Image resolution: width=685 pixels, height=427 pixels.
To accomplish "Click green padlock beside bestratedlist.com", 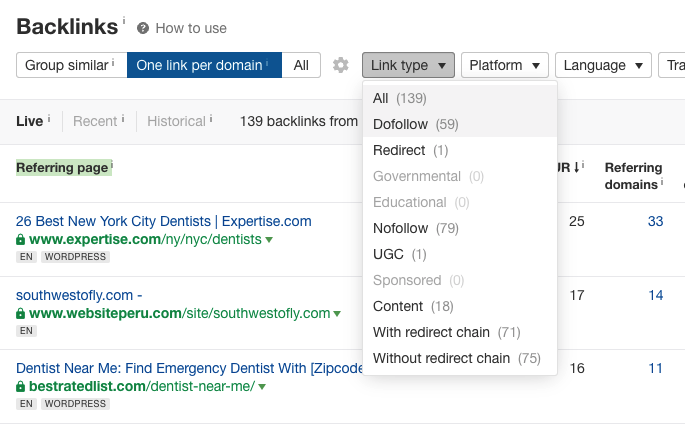I will point(20,386).
